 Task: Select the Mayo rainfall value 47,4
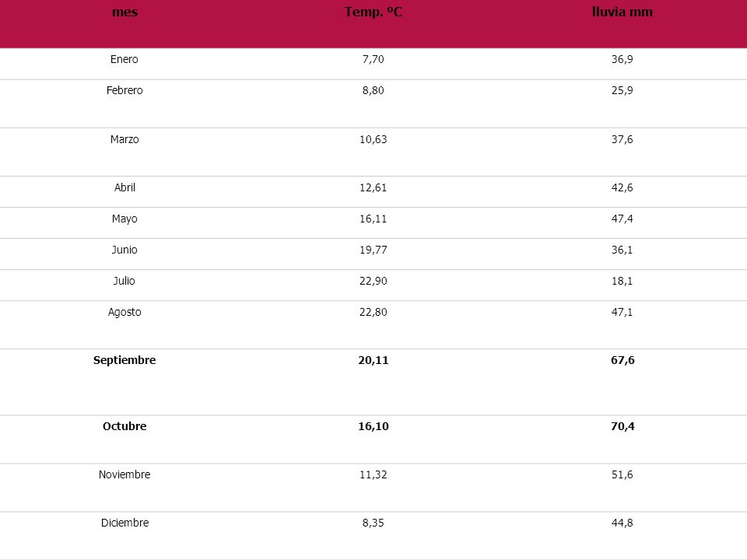point(622,219)
